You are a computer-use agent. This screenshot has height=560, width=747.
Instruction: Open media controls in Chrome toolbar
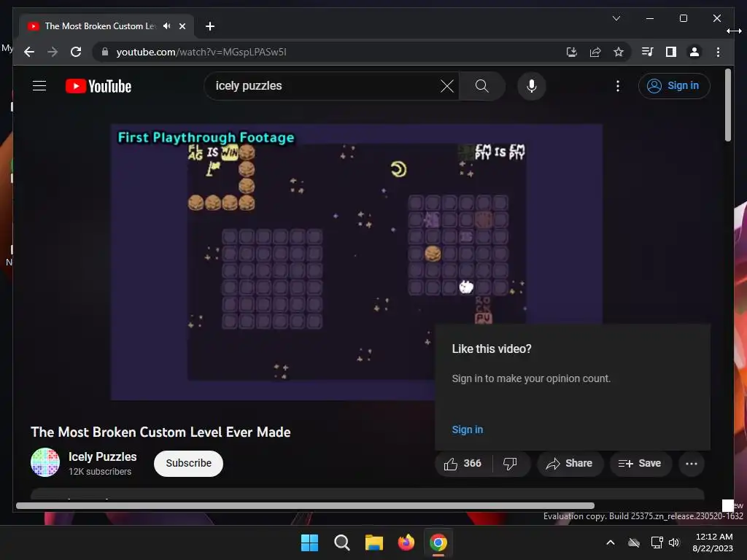pos(648,52)
